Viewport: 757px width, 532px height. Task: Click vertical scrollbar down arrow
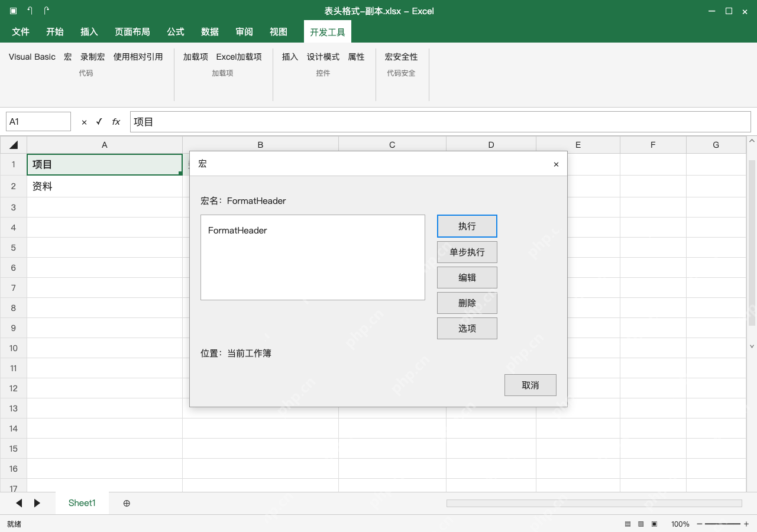pos(752,346)
